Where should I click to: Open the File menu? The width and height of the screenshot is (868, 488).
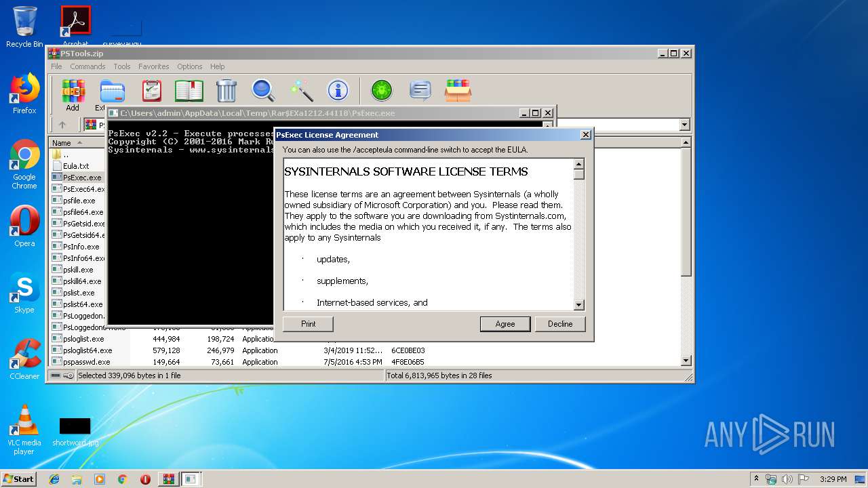[x=56, y=66]
